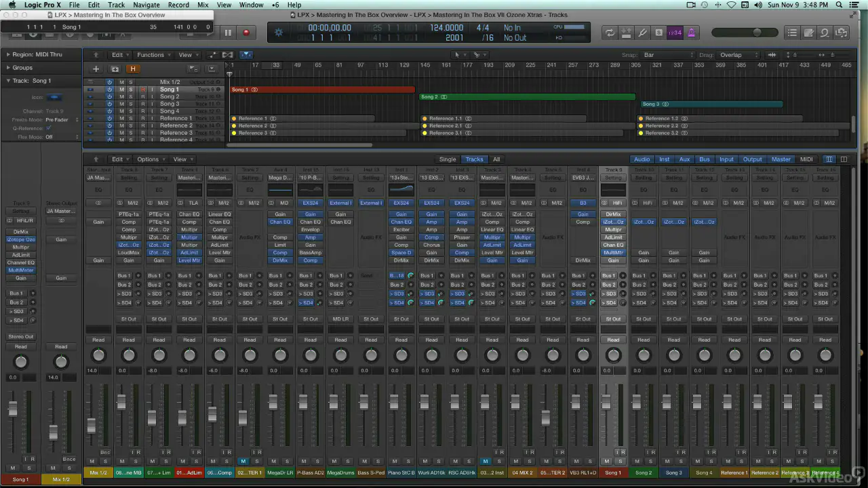Screen dimensions: 868x488
Task: Toggle the Hide Tracks H button
Action: [133, 68]
